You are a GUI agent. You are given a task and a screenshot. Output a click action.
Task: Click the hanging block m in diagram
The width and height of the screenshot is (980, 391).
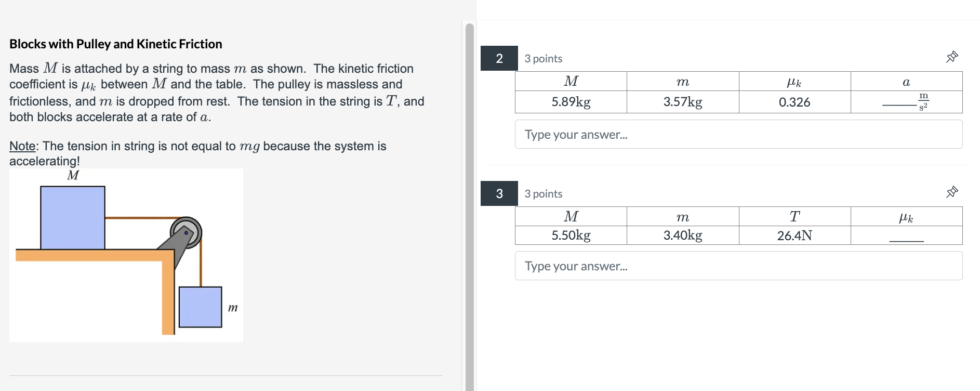[x=200, y=307]
